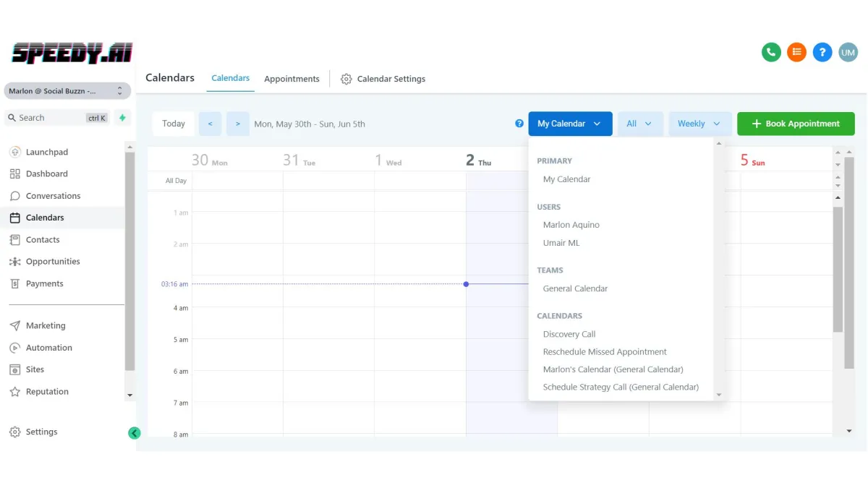The image size is (868, 488).
Task: Click the Sites icon in sidebar
Action: point(14,369)
